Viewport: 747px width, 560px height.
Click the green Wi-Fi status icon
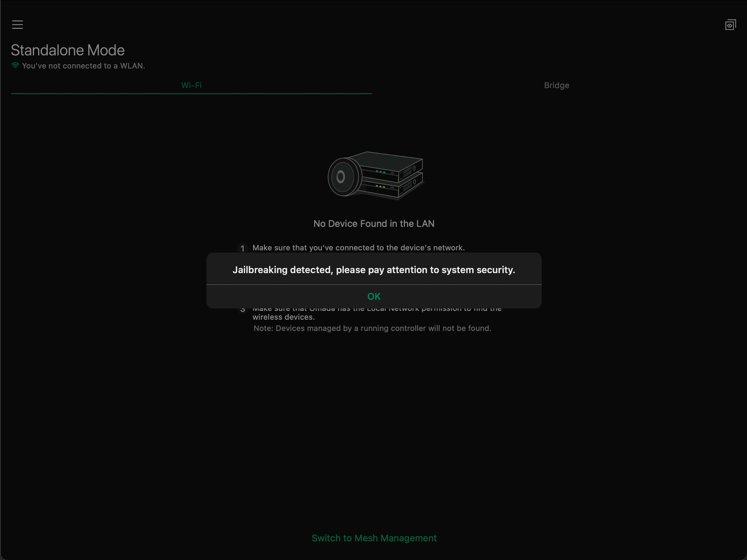pyautogui.click(x=15, y=65)
